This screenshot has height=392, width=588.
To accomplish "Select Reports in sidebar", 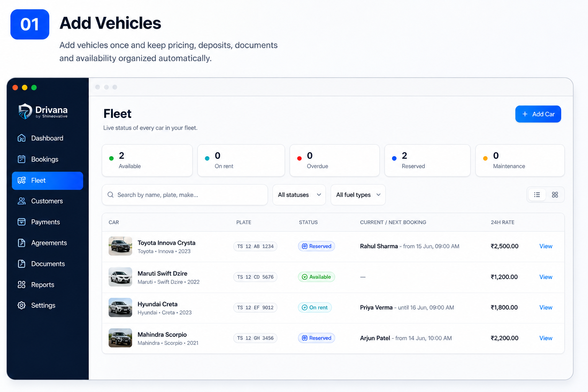I will [x=47, y=285].
